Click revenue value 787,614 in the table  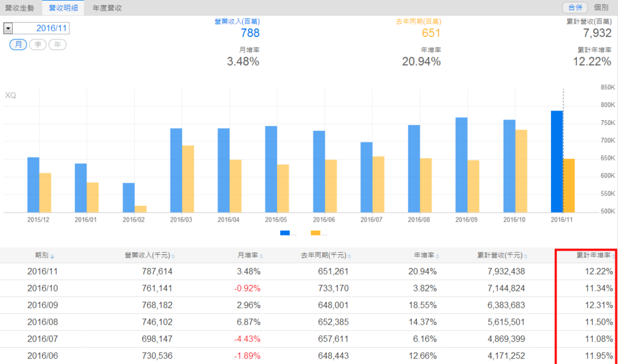(157, 271)
